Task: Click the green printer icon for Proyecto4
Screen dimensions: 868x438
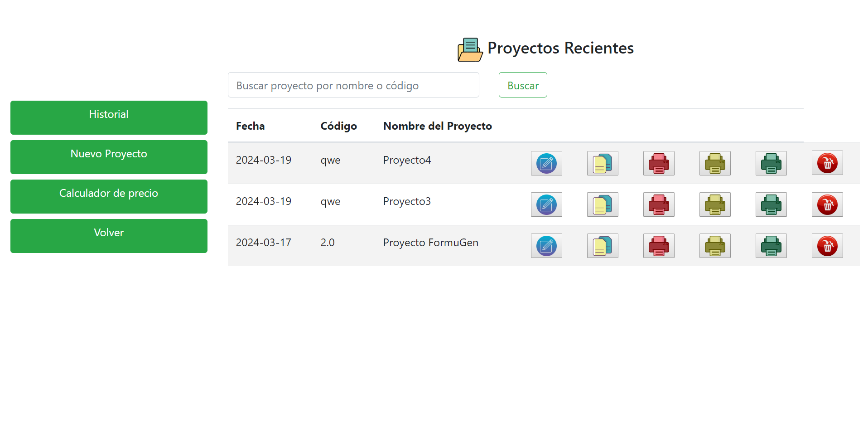Action: coord(771,163)
